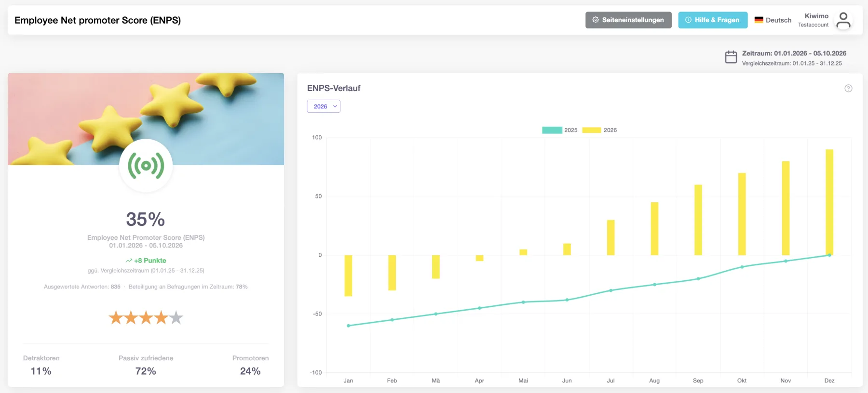The height and width of the screenshot is (393, 868).
Task: Click the teal line point for Jan
Action: [x=348, y=326]
